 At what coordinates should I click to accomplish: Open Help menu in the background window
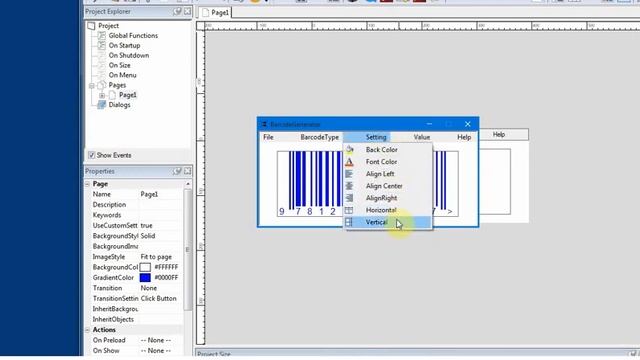[x=499, y=134]
